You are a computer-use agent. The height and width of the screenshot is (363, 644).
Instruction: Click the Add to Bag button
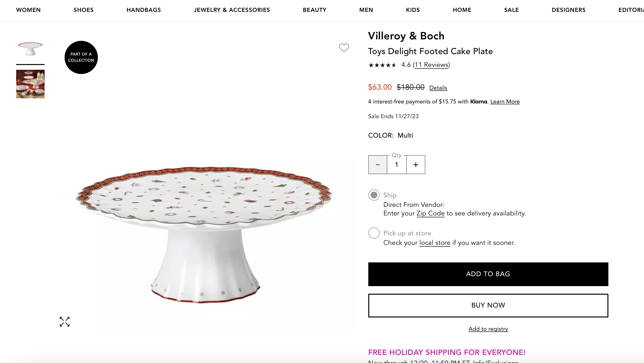[x=488, y=274]
